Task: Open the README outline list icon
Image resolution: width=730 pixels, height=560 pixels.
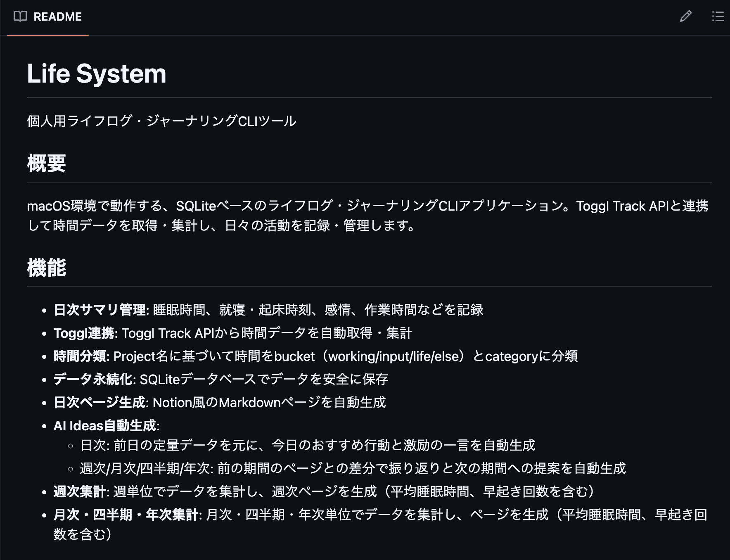Action: [718, 17]
